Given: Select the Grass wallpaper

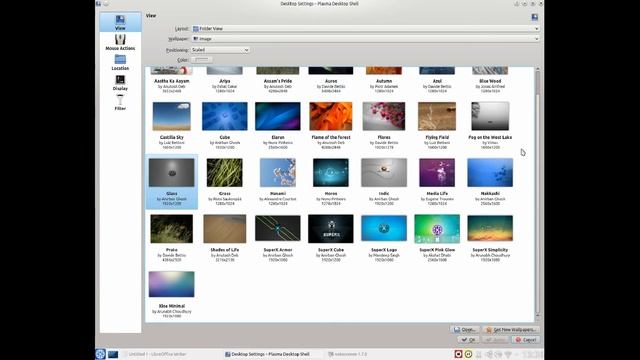Looking at the screenshot, I should 224,182.
